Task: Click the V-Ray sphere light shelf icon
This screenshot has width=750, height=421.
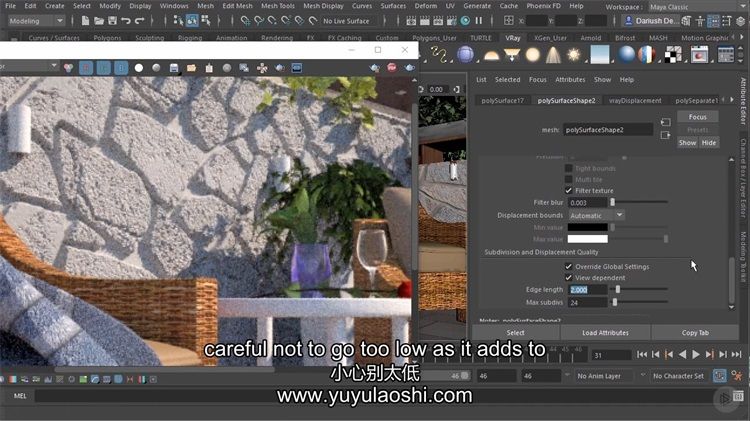Action: tap(532, 55)
